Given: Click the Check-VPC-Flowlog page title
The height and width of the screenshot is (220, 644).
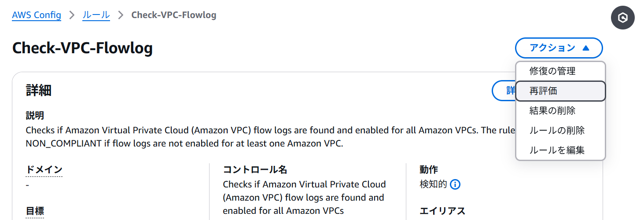Looking at the screenshot, I should (x=82, y=48).
